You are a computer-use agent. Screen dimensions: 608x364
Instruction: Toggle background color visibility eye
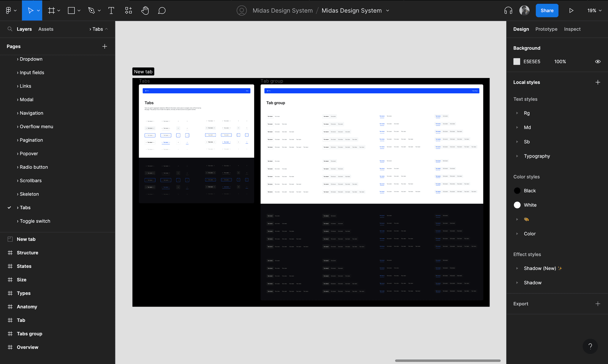coord(598,62)
